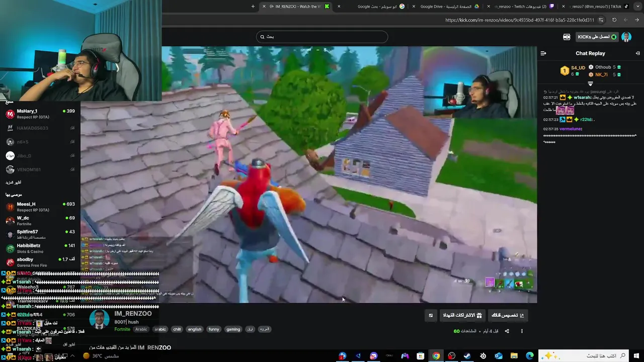Click NK_7i in chat leaderboard
Screen dimensions: 644x362
click(x=601, y=74)
